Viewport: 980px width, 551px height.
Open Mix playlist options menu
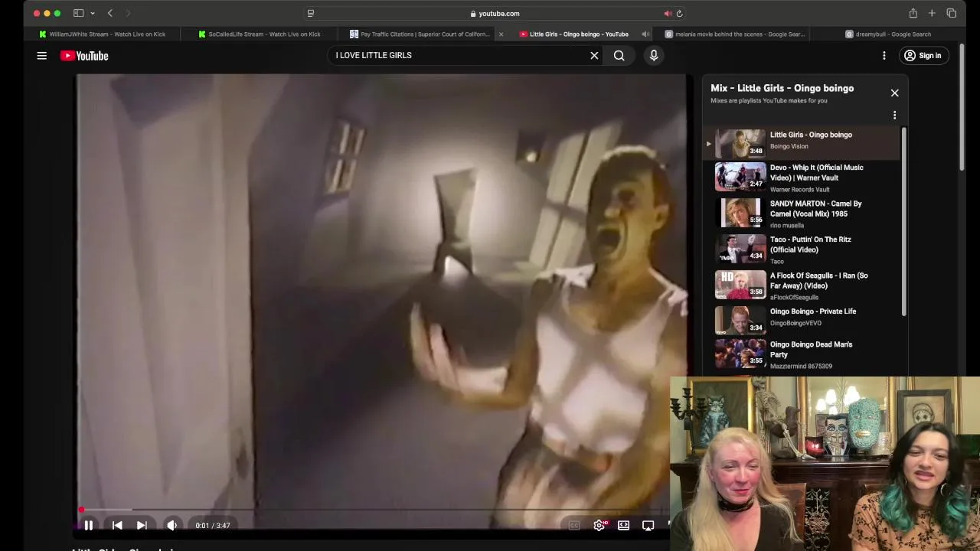click(894, 116)
